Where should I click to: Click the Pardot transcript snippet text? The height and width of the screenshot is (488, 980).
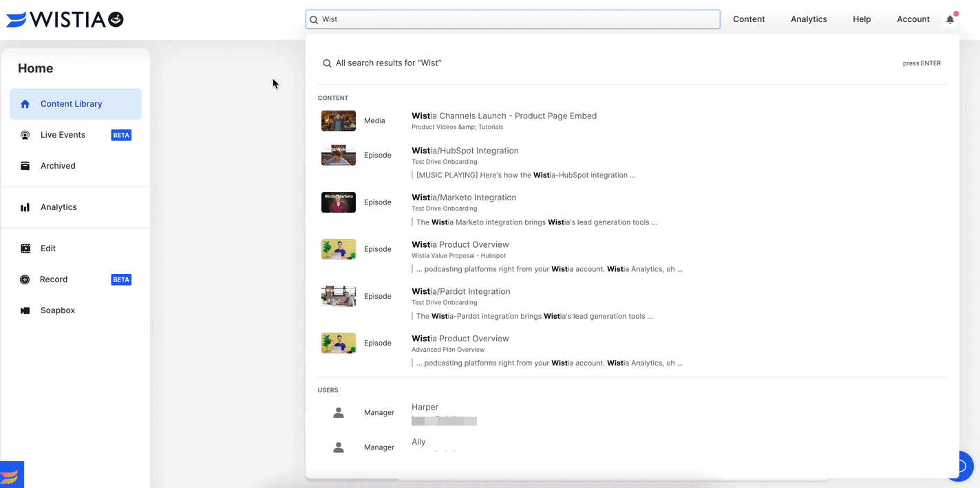[x=535, y=317]
